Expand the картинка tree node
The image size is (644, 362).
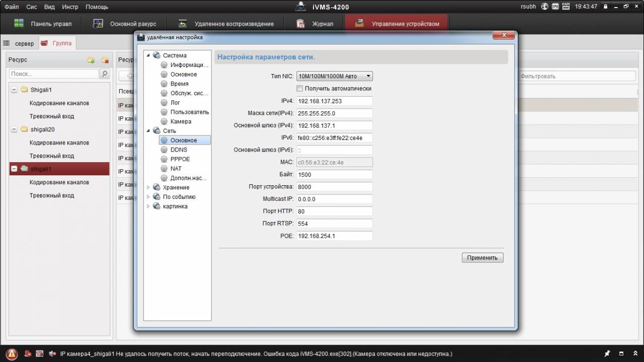(x=148, y=206)
